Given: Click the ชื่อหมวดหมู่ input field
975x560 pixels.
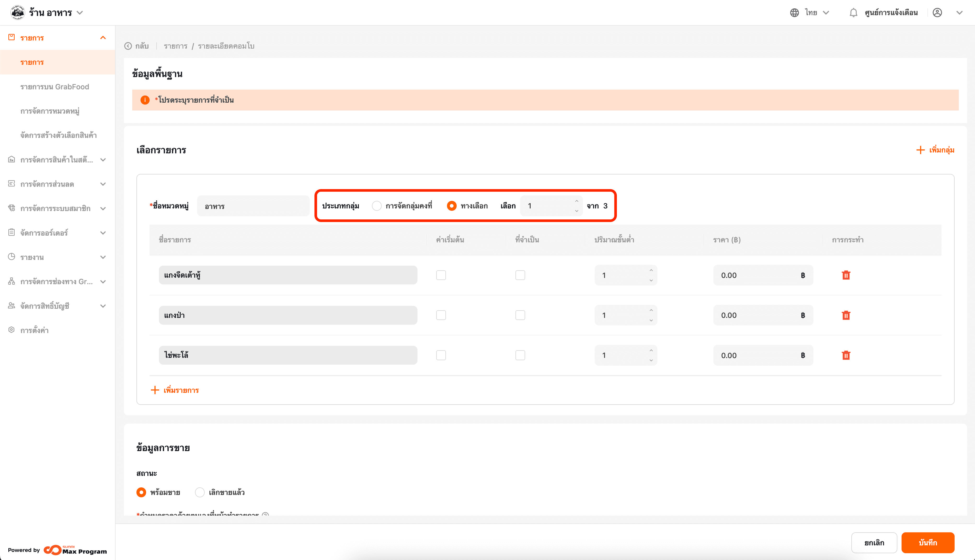Looking at the screenshot, I should click(253, 206).
